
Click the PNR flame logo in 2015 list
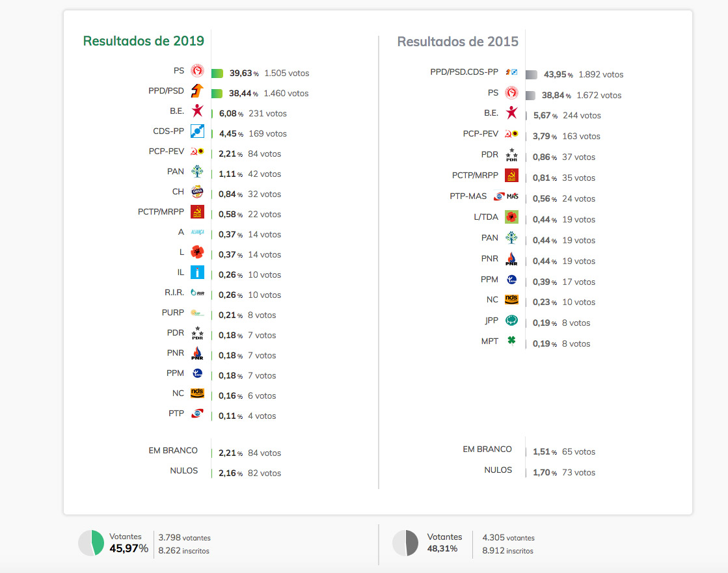511,258
